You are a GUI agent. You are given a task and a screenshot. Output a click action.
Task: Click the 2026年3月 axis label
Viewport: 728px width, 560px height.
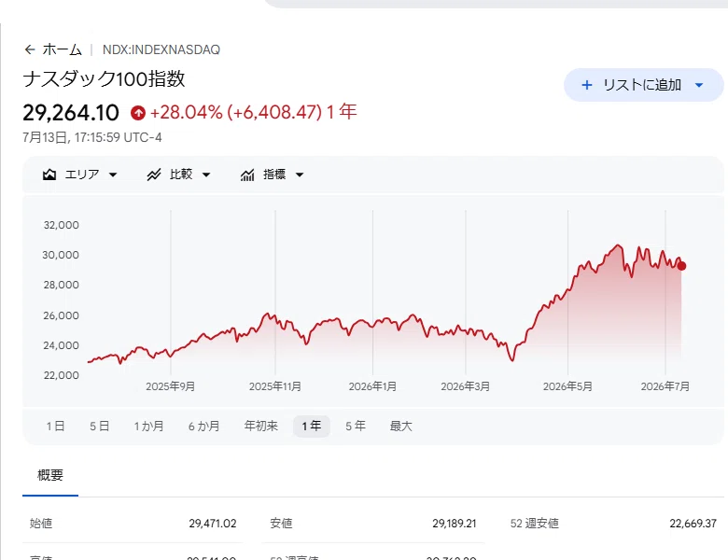(465, 386)
